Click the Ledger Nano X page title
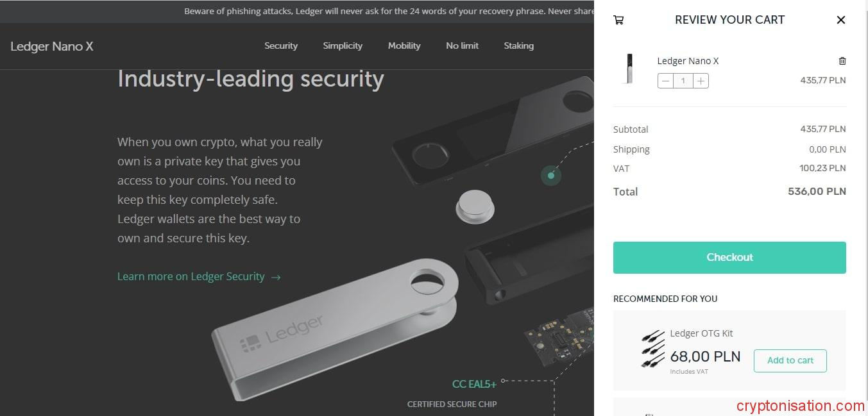 pos(52,46)
